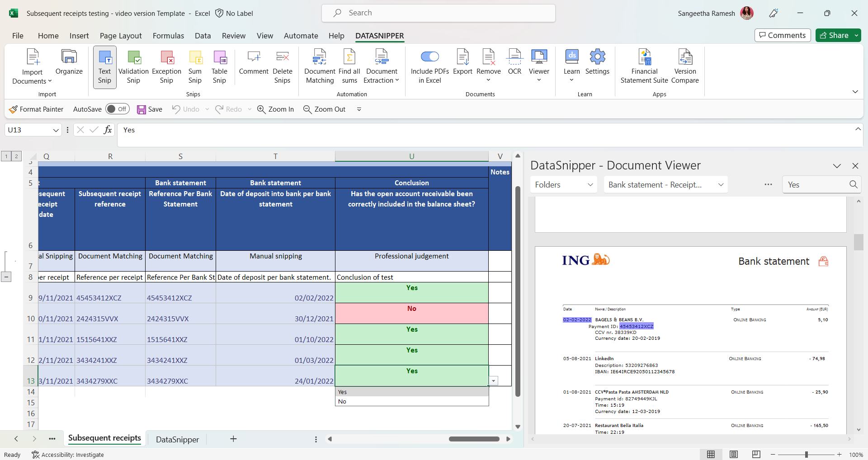Switch to the Formulas ribbon tab

point(168,36)
